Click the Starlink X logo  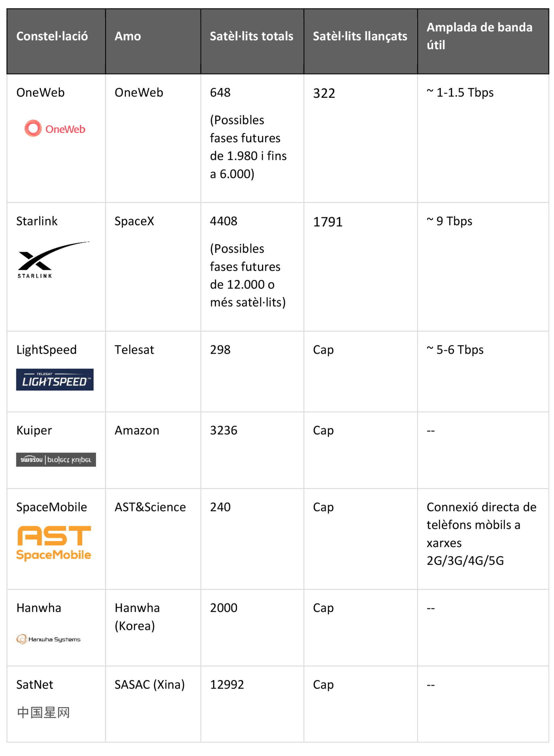tap(53, 260)
